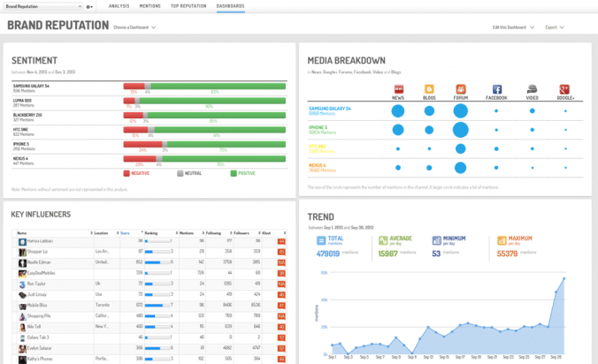598x364 pixels.
Task: Click Hamza Labbaci's Klout badge
Action: (281, 241)
